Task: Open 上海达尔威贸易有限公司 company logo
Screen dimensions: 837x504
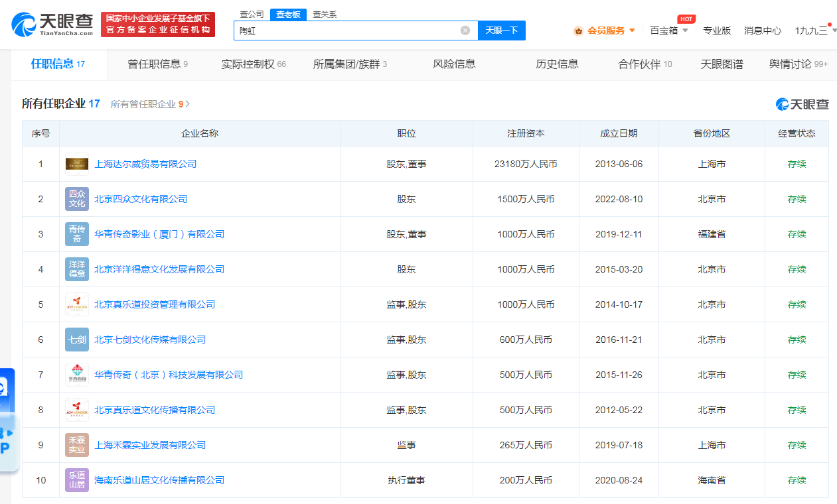Action: click(77, 164)
